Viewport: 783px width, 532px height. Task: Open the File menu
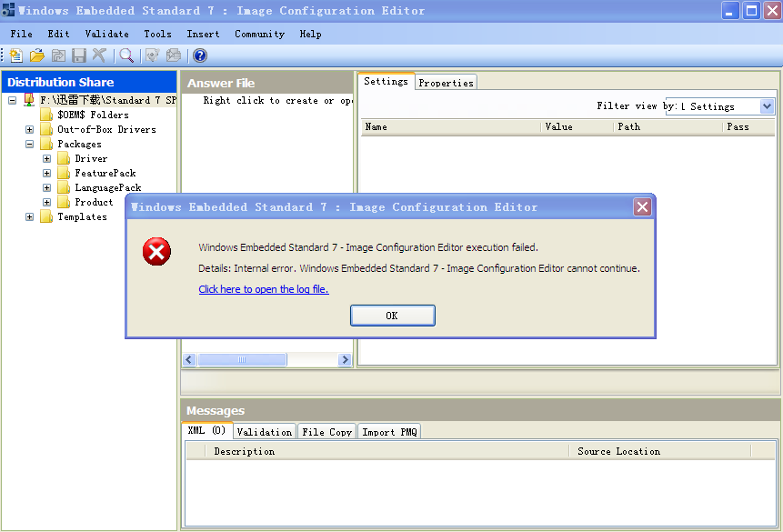(22, 34)
